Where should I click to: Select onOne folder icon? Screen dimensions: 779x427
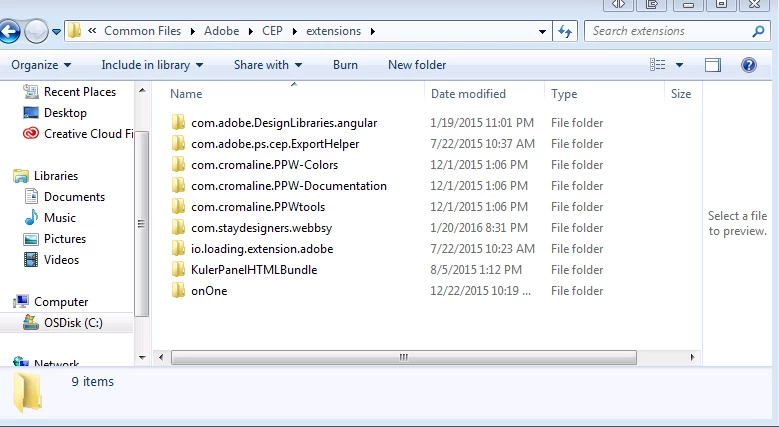[x=178, y=291]
